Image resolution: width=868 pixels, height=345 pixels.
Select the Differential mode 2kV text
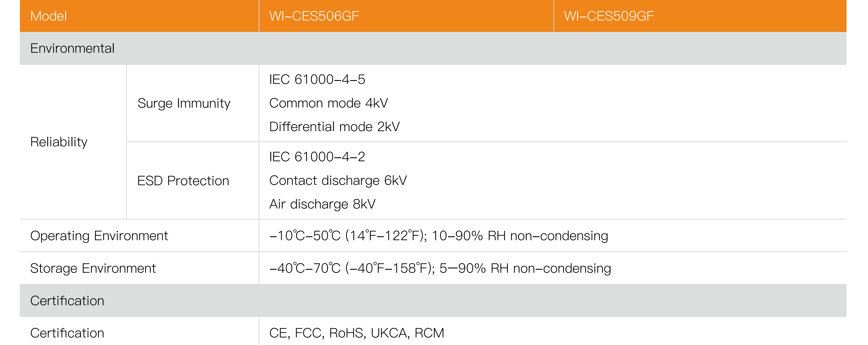click(334, 127)
